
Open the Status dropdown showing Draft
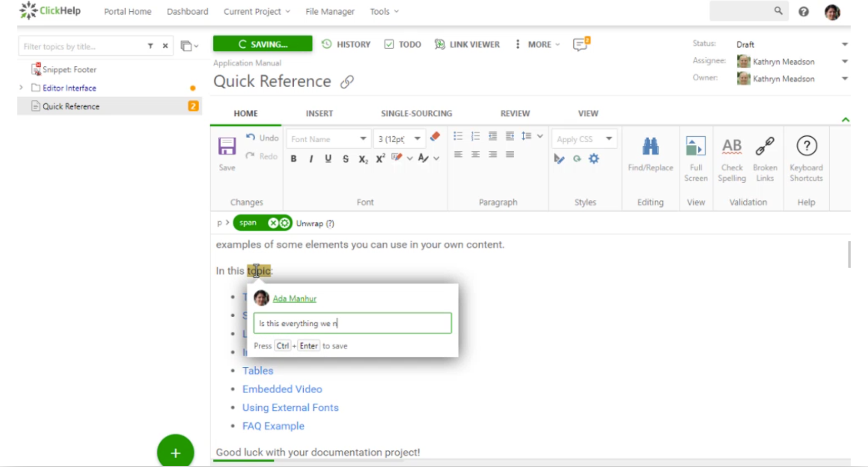pyautogui.click(x=845, y=43)
